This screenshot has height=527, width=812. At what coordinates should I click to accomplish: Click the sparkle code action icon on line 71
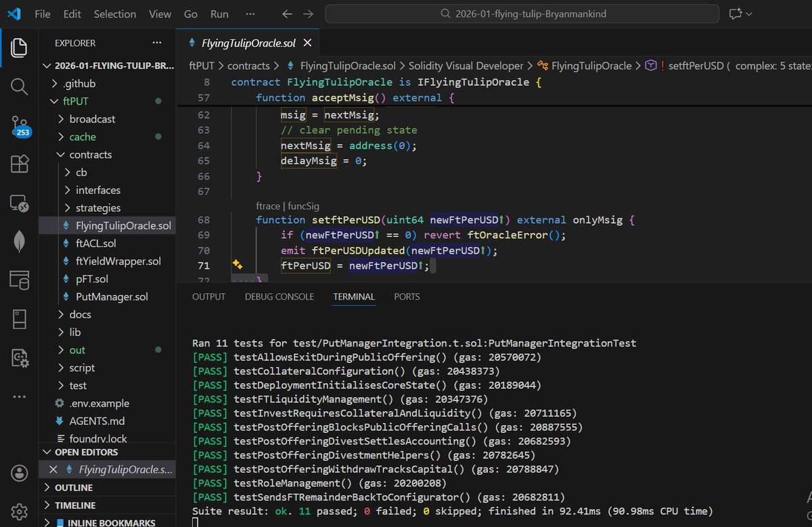pyautogui.click(x=237, y=265)
